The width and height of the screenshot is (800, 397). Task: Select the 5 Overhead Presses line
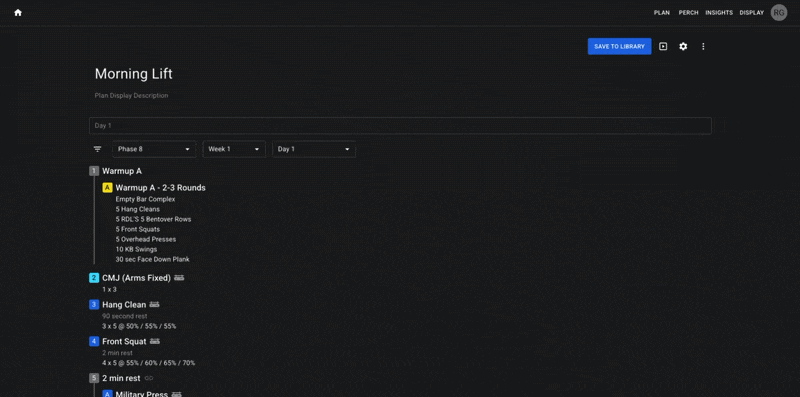(145, 239)
